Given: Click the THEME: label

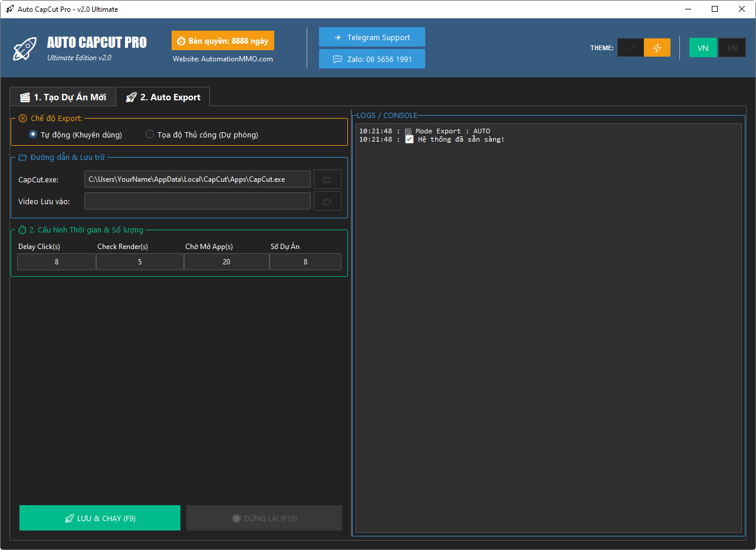Looking at the screenshot, I should tap(602, 48).
